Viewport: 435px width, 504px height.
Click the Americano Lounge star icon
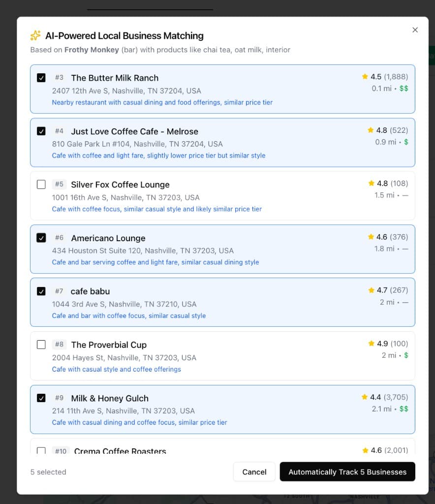tap(371, 237)
